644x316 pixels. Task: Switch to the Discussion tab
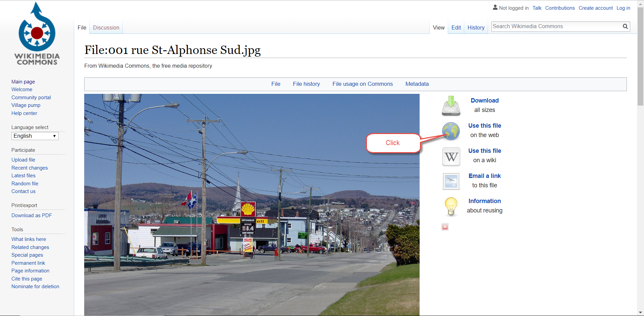(x=106, y=27)
